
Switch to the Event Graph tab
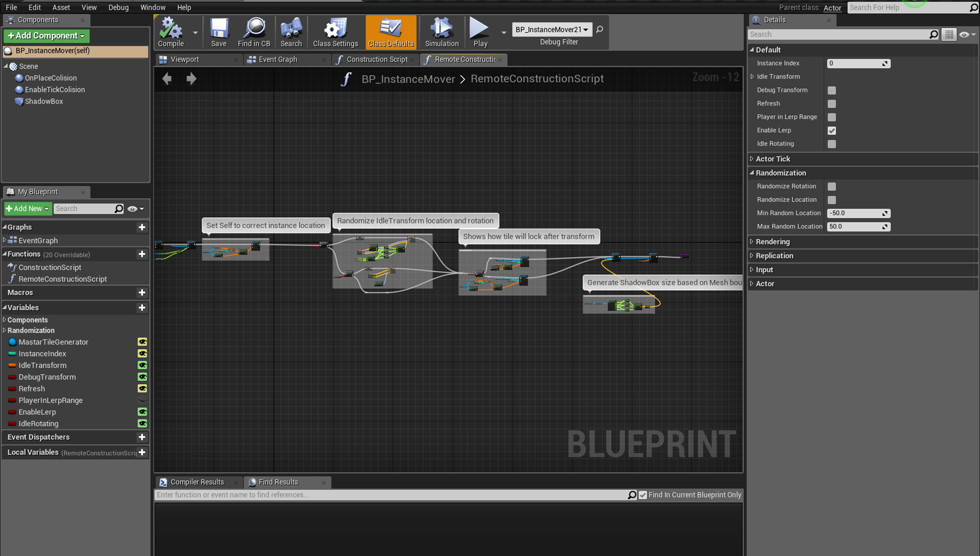pos(278,59)
